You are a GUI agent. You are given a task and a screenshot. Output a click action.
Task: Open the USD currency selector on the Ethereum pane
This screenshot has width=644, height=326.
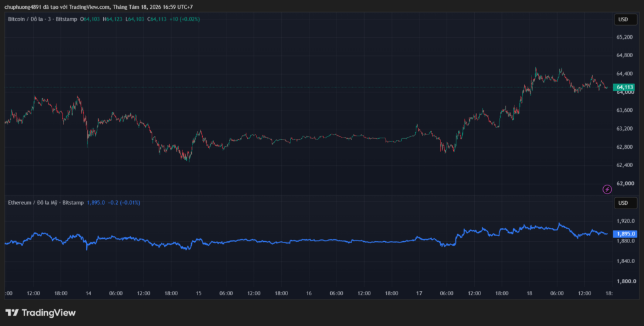coord(625,203)
